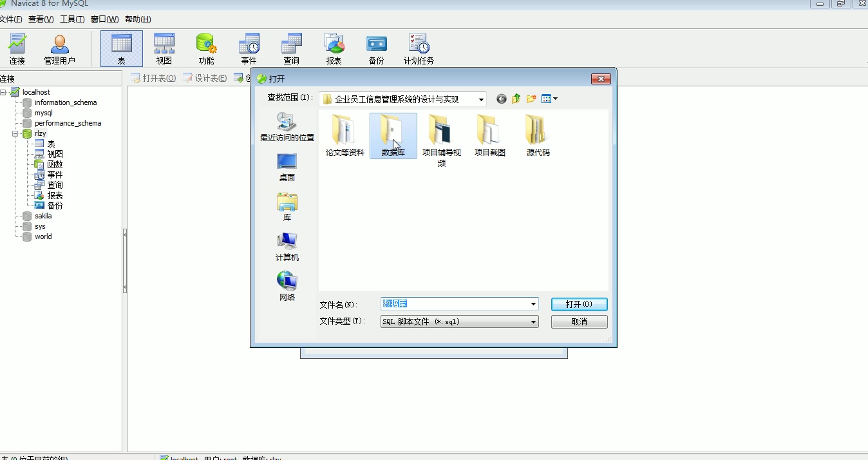868x460 pixels.
Task: Open the 文件类型 file type dropdown
Action: [x=533, y=321]
